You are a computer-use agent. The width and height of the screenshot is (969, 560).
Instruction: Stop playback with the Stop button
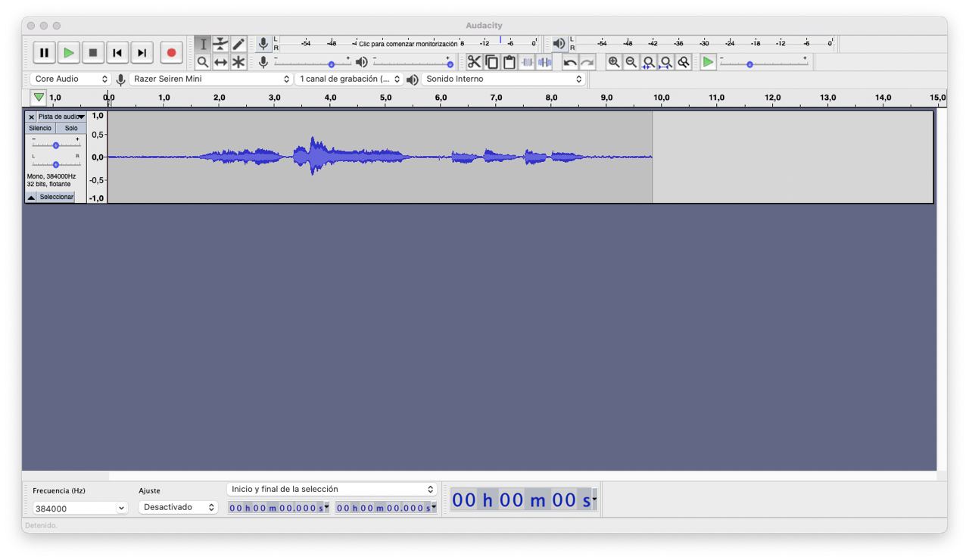92,52
